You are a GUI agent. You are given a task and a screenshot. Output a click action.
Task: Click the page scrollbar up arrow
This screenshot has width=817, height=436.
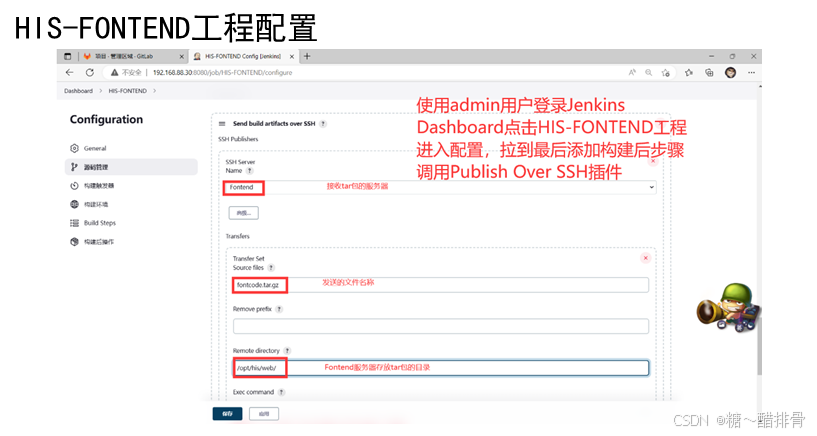click(x=759, y=87)
